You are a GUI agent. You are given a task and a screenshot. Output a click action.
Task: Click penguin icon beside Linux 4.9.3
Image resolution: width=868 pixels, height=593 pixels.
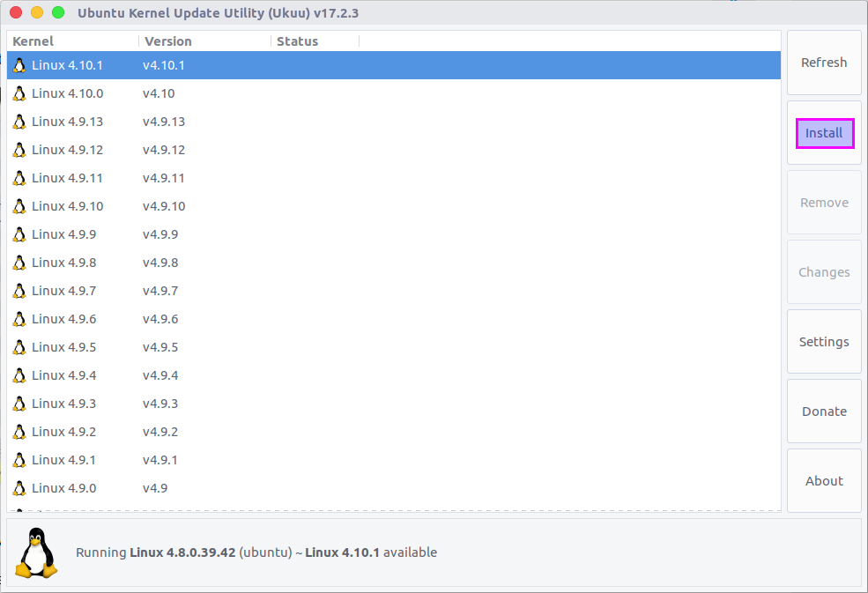[x=19, y=404]
